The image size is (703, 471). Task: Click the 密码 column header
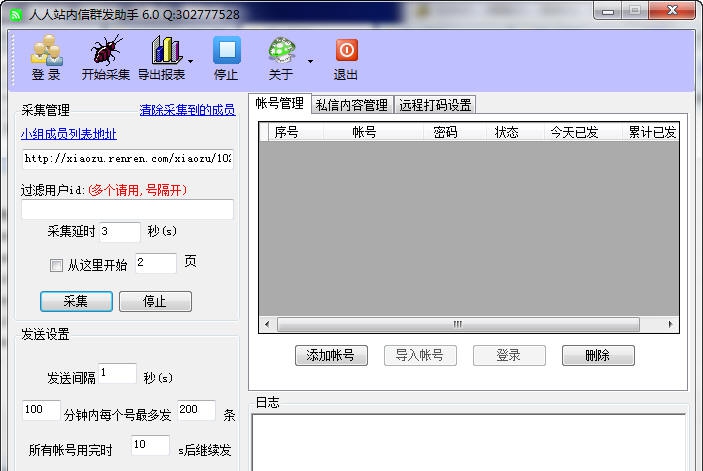(455, 132)
